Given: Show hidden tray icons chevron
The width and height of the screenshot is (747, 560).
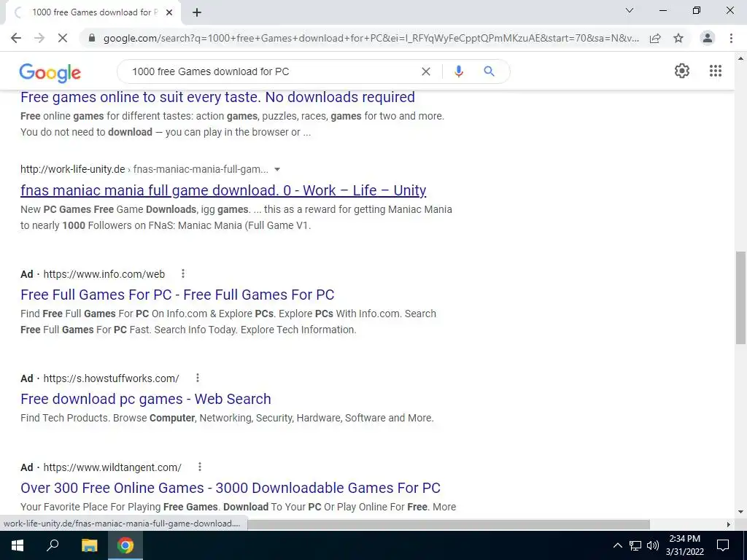Looking at the screenshot, I should pyautogui.click(x=617, y=545).
